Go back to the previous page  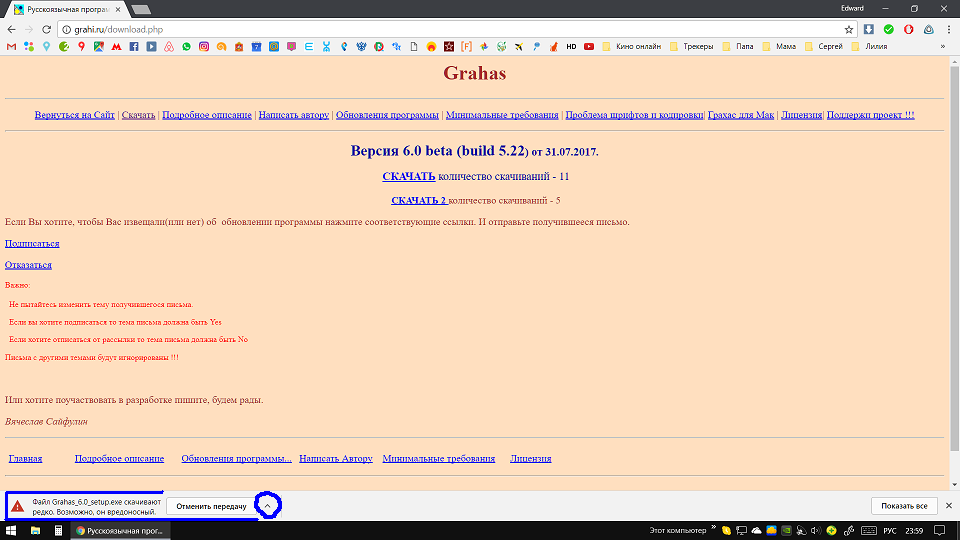pyautogui.click(x=12, y=29)
